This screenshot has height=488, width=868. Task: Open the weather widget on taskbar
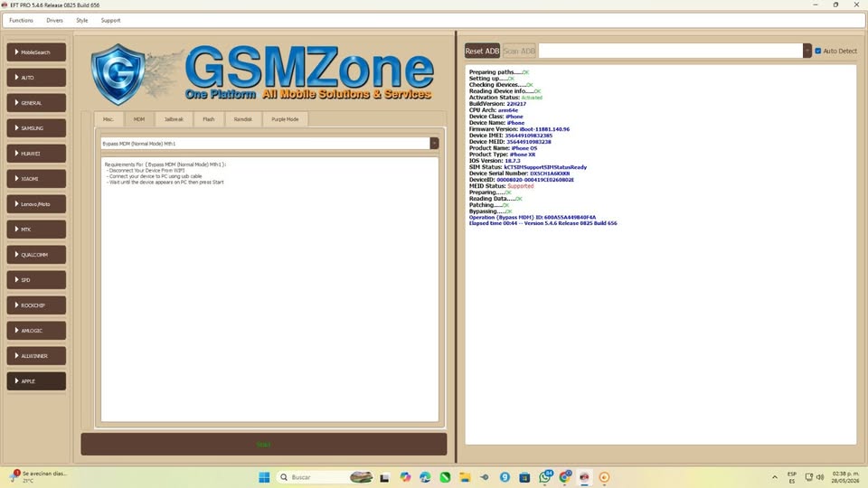tap(37, 477)
